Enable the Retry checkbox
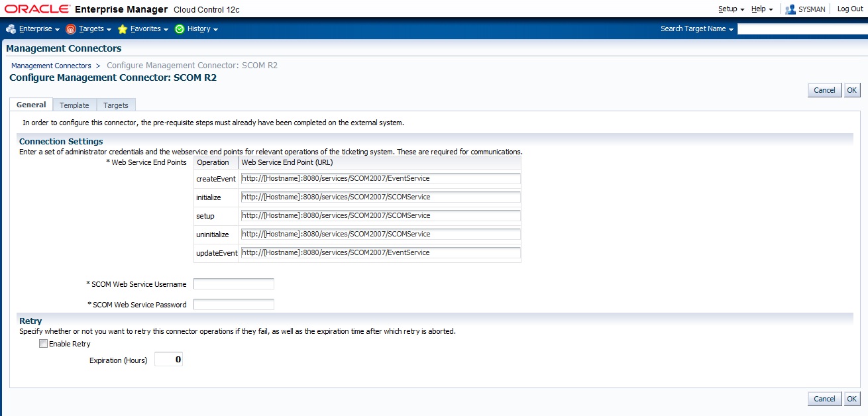868x416 pixels. (x=44, y=344)
